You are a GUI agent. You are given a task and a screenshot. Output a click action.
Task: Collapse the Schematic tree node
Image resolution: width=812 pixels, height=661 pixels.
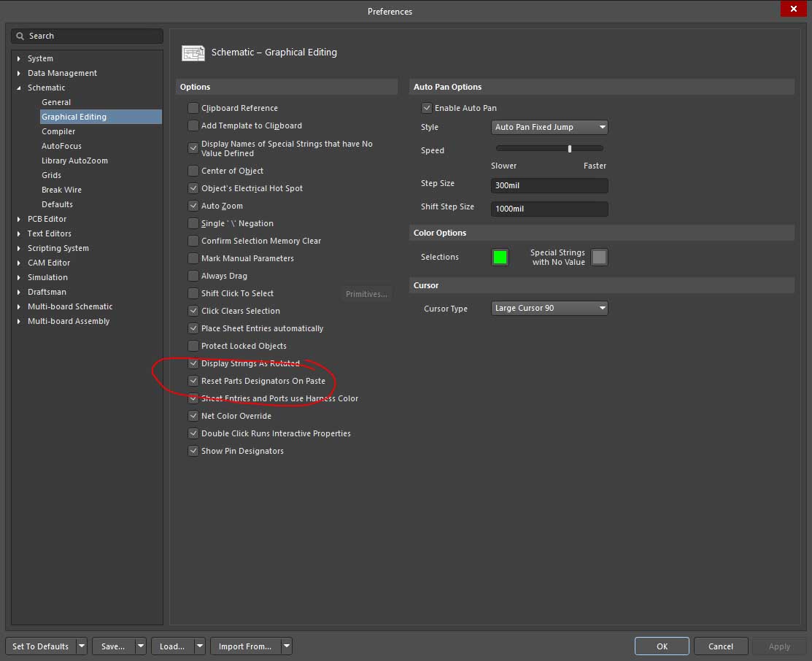pos(19,88)
